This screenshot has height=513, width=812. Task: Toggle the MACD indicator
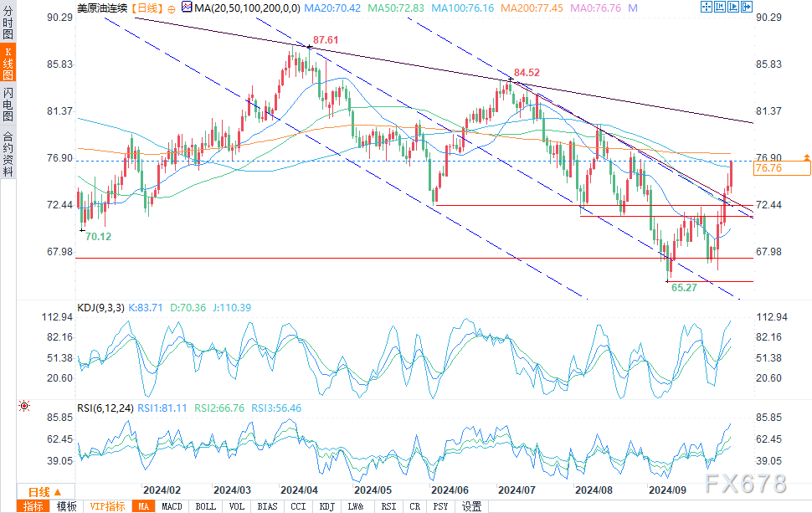[x=172, y=506]
